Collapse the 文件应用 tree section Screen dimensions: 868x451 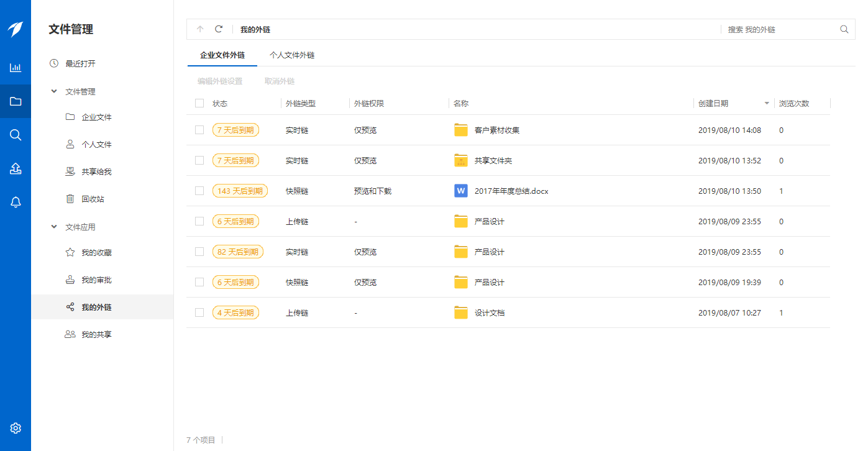coord(53,227)
